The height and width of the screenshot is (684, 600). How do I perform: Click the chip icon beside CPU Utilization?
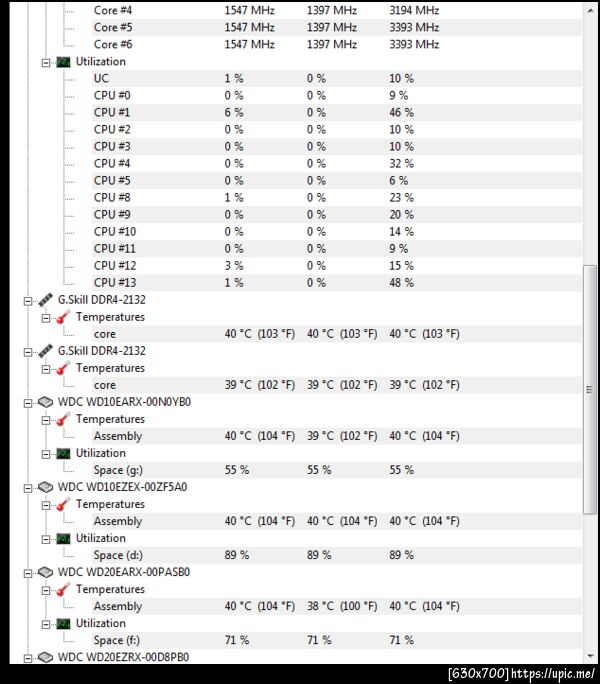pyautogui.click(x=63, y=62)
